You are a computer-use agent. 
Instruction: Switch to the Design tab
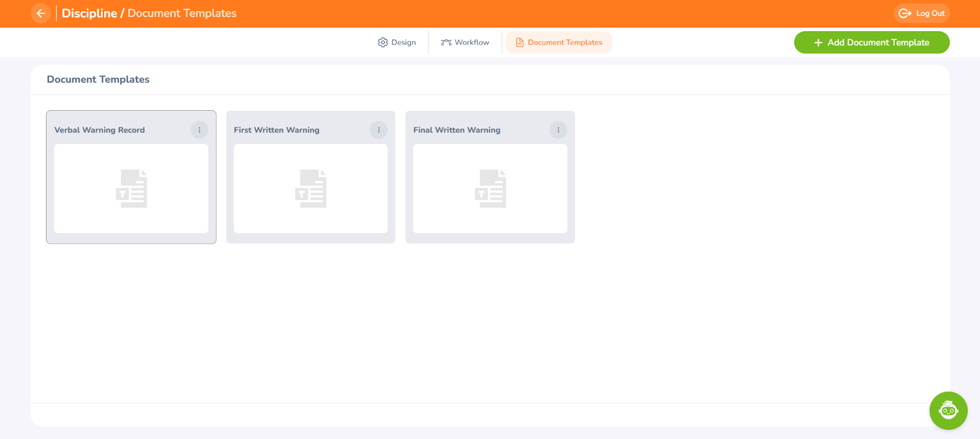coord(397,42)
